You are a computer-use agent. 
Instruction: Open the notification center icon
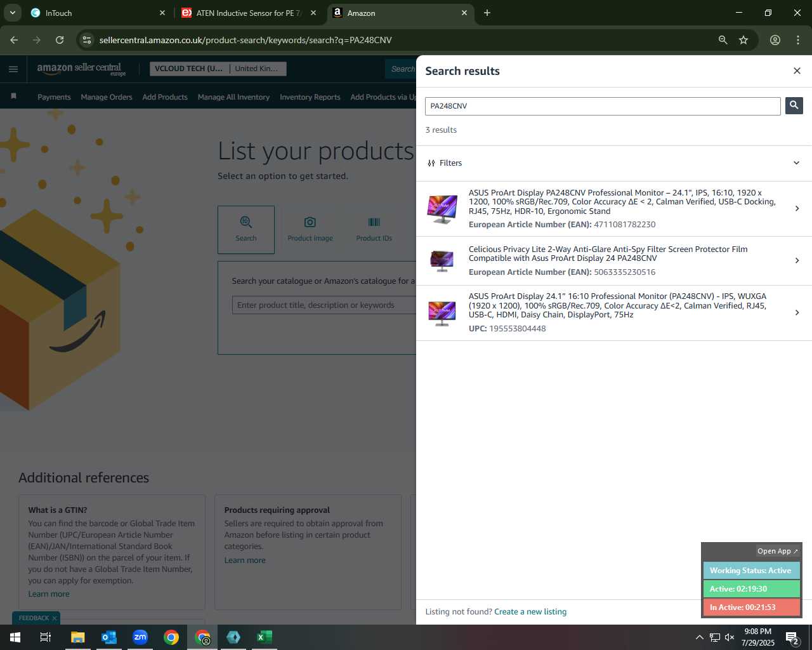(x=792, y=637)
